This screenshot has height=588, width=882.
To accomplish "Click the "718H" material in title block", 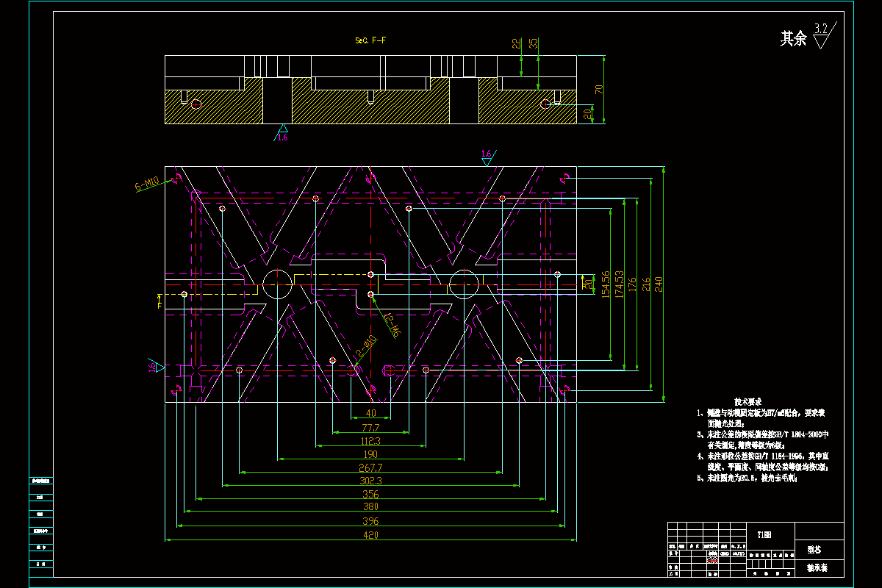I will 764,534.
